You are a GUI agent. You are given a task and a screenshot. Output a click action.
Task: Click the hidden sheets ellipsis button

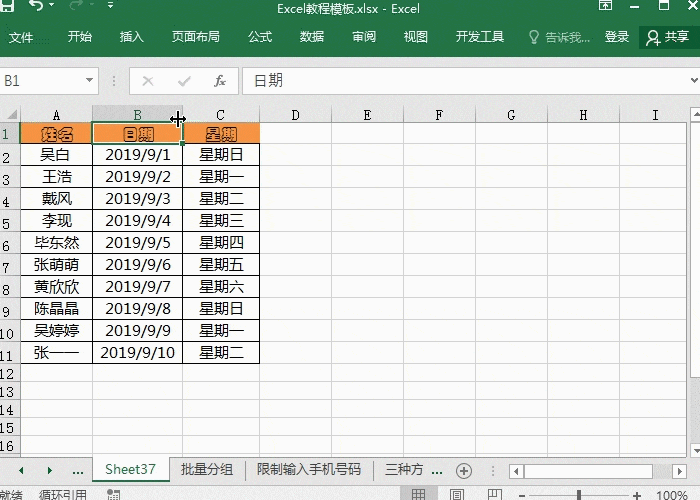point(78,470)
